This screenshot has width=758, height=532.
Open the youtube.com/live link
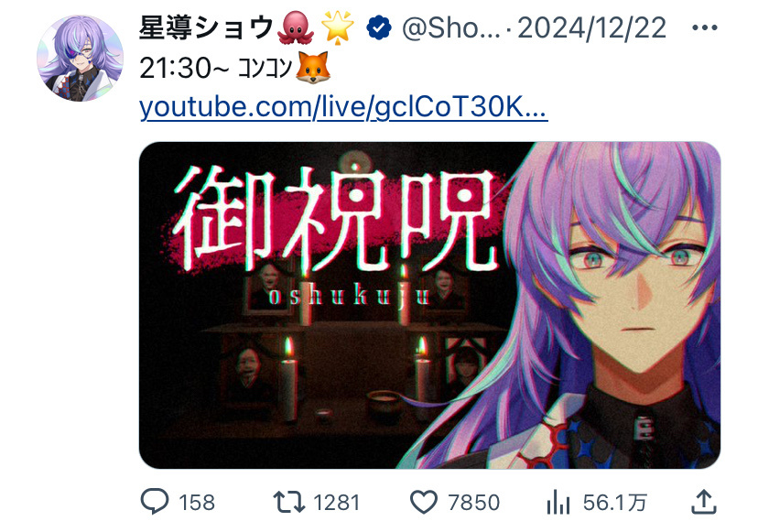click(343, 107)
